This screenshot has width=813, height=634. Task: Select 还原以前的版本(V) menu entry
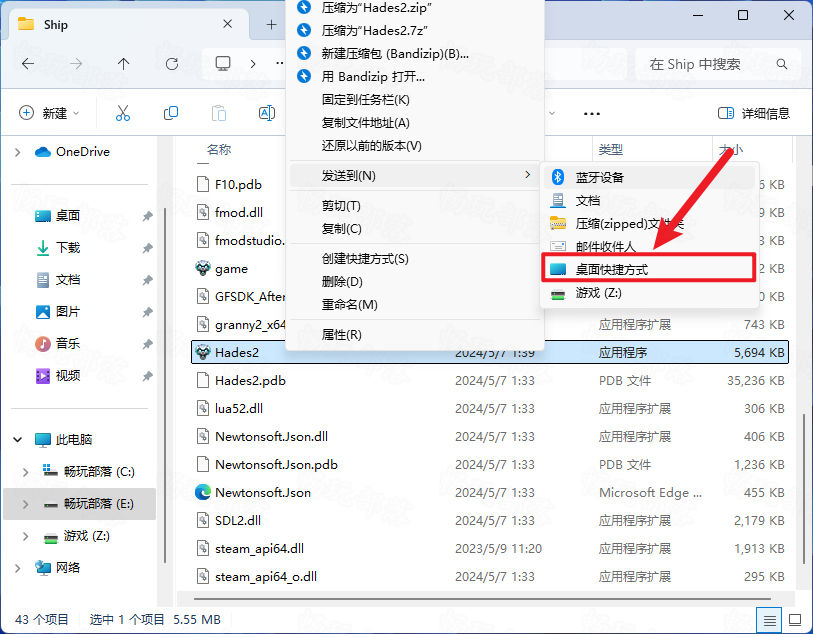[x=415, y=146]
